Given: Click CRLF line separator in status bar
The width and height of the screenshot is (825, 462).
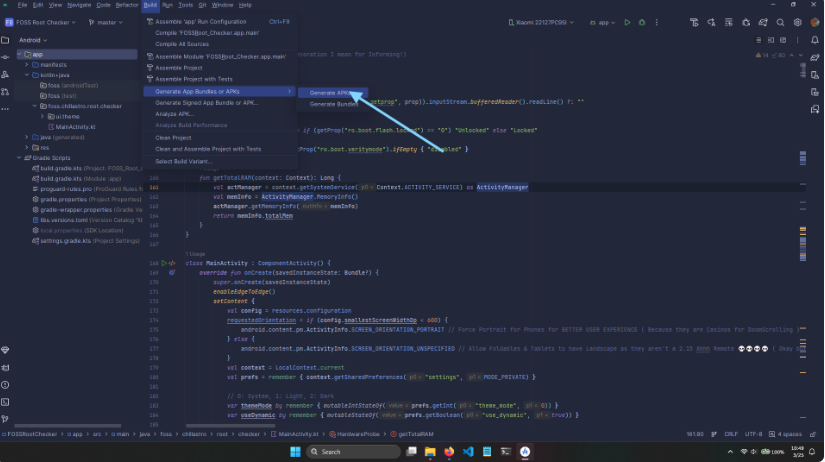Looking at the screenshot, I should click(731, 434).
